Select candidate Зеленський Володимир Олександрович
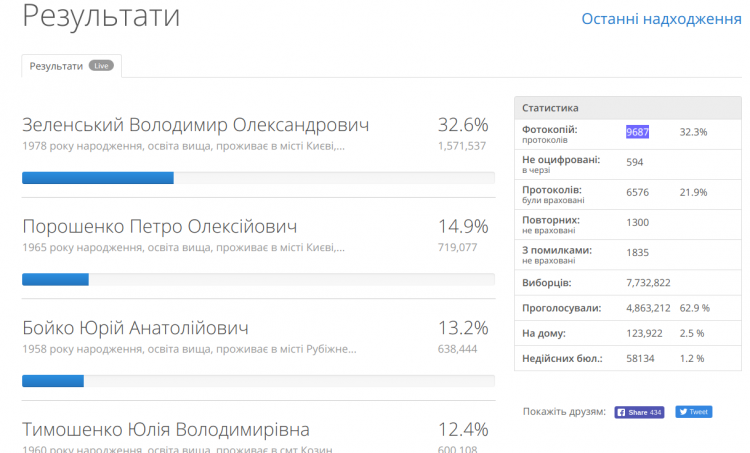The image size is (750, 453). [196, 125]
